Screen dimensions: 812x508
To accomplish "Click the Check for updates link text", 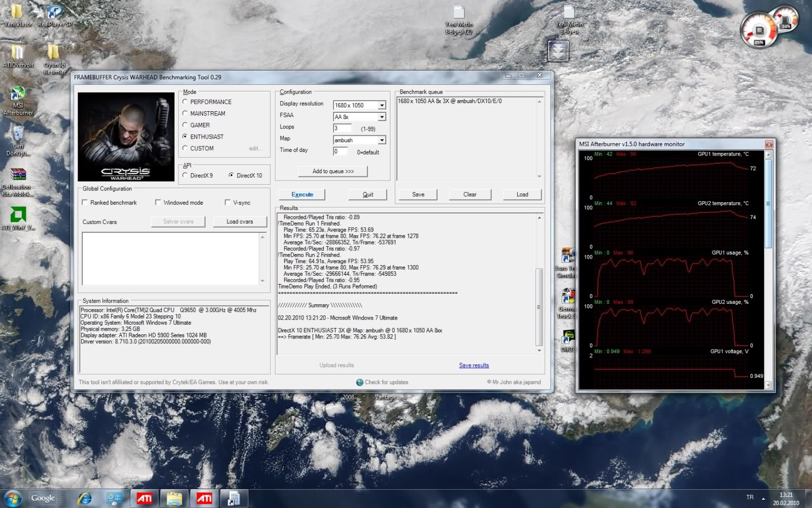I will [386, 382].
